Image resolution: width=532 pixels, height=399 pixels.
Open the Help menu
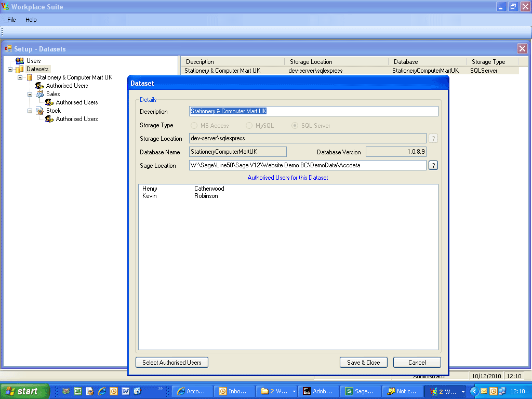click(31, 20)
